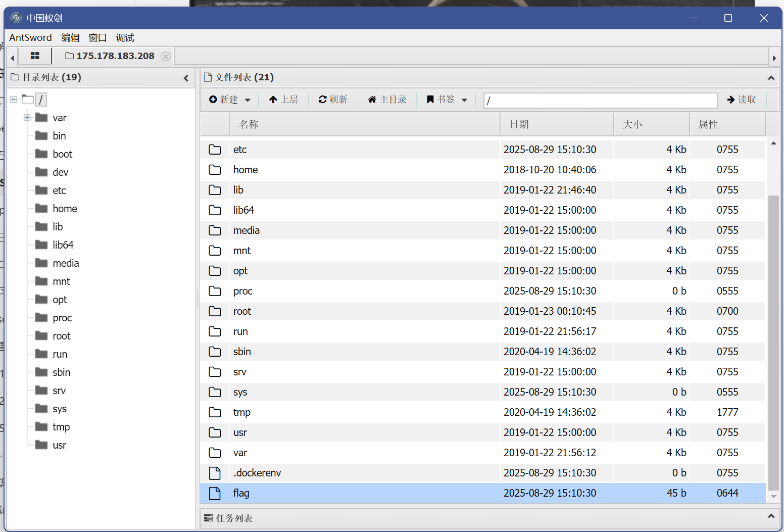Click the home directory toolbar button
Viewport: 784px width, 532px height.
(387, 100)
